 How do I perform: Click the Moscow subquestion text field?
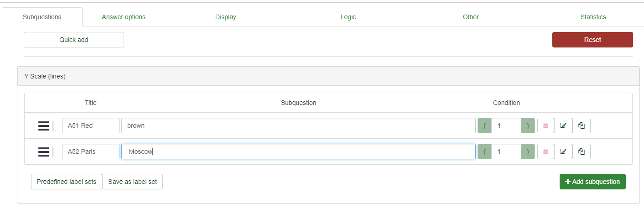(x=298, y=152)
